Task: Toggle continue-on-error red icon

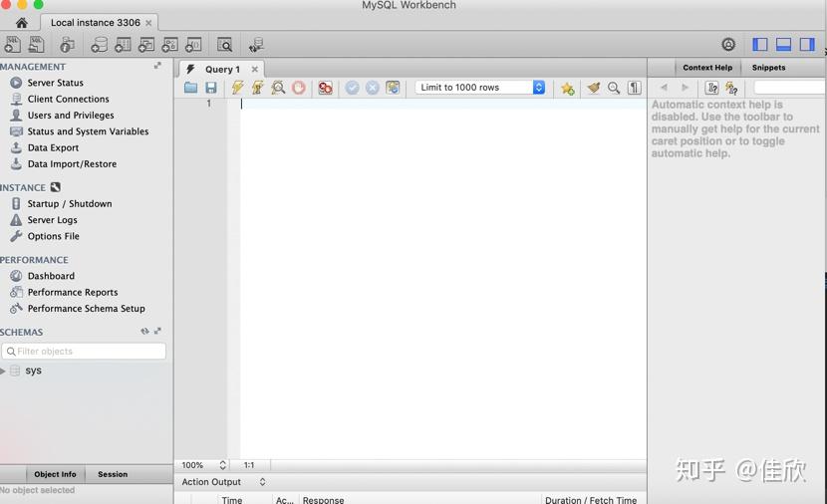Action: pyautogui.click(x=326, y=88)
